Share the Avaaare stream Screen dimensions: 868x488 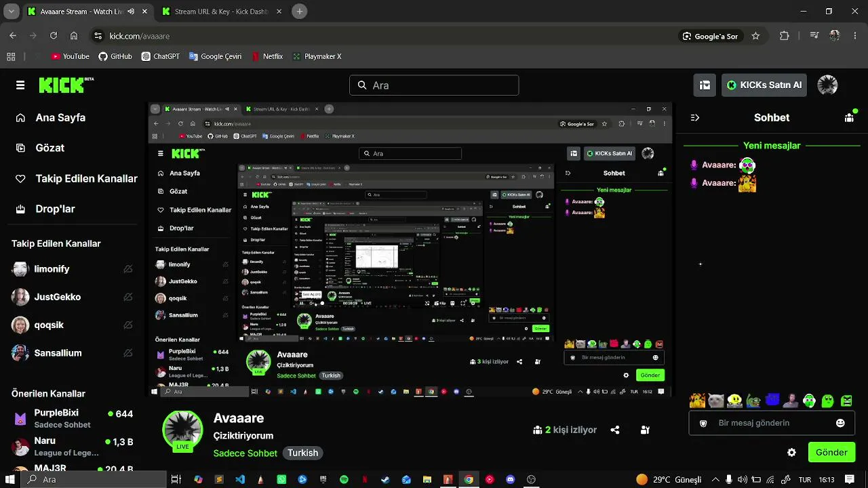point(615,430)
